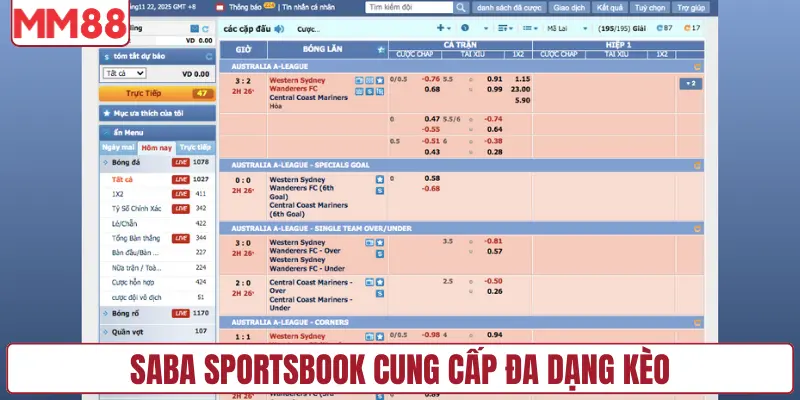
Task: Click the '(195/195) Giải' league filter
Action: coord(622,29)
